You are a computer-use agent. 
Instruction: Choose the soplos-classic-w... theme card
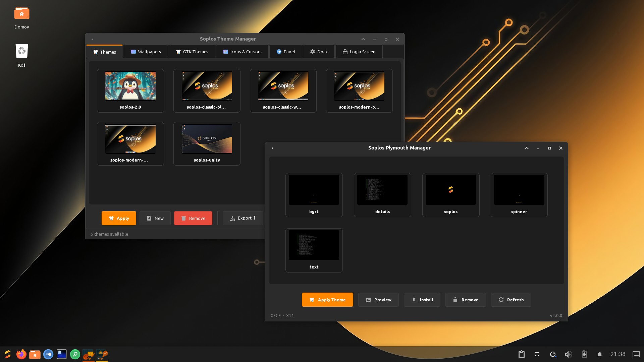283,90
